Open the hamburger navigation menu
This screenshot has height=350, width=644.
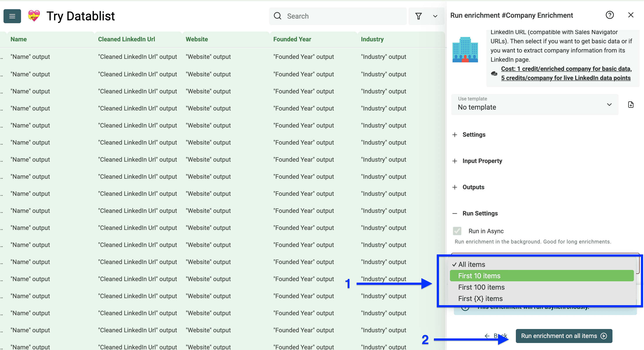point(12,16)
